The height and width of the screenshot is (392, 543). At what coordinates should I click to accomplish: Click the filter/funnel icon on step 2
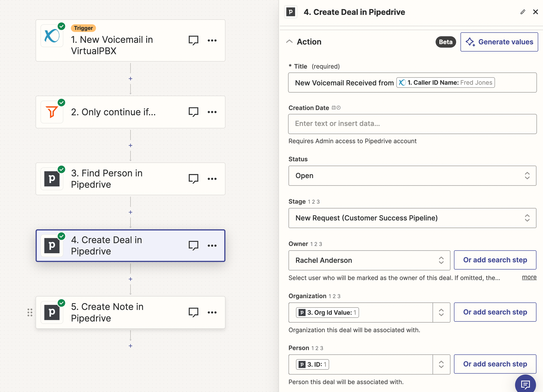tap(52, 112)
